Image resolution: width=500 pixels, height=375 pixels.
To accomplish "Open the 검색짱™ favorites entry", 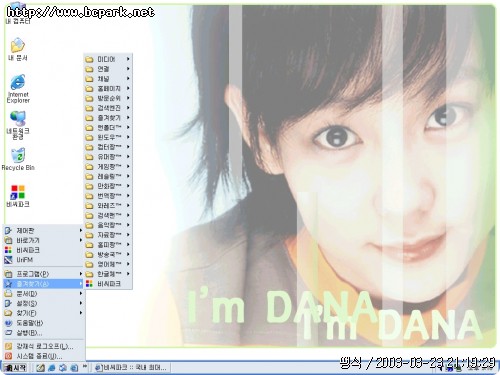I will (108, 215).
